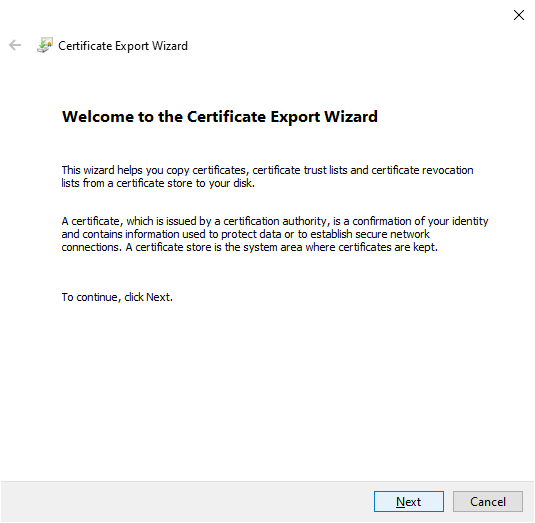Click the words 'secure network' in the description
This screenshot has width=535, height=523.
tap(392, 234)
